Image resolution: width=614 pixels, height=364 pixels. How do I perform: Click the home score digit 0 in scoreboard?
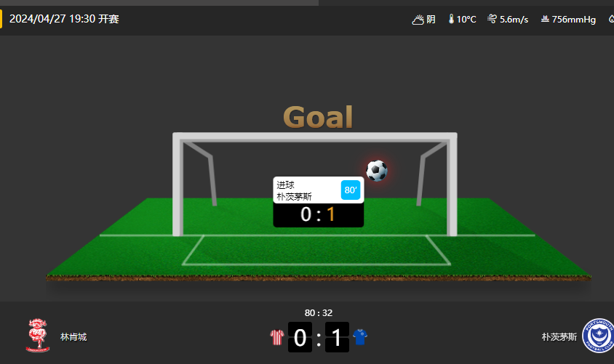click(300, 337)
